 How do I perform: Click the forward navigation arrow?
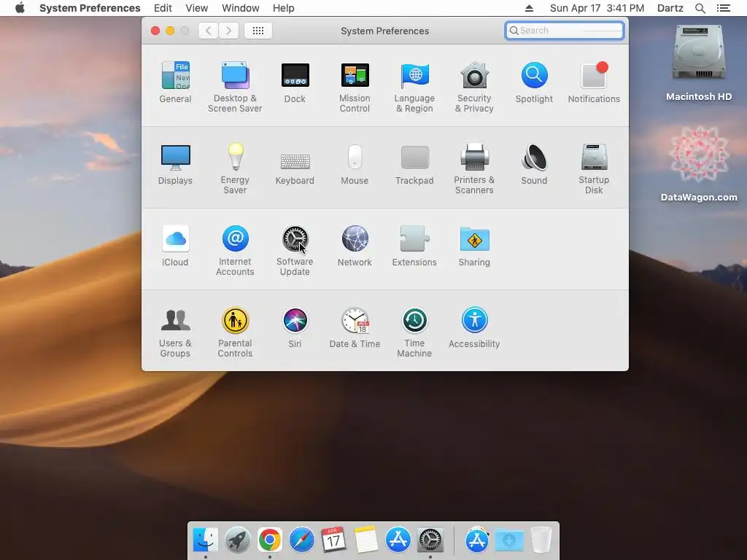[x=228, y=31]
